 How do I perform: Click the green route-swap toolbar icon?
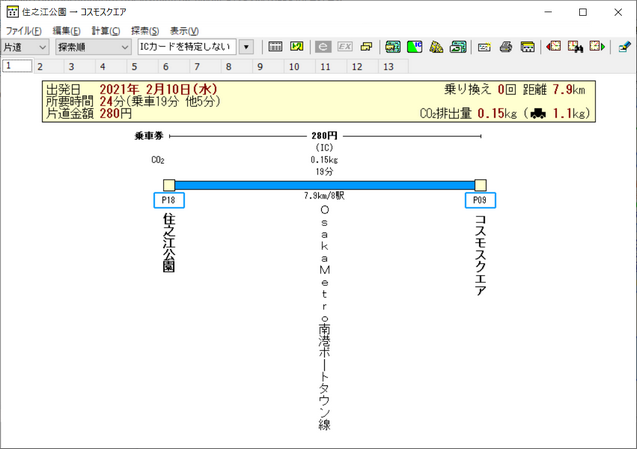pyautogui.click(x=297, y=47)
